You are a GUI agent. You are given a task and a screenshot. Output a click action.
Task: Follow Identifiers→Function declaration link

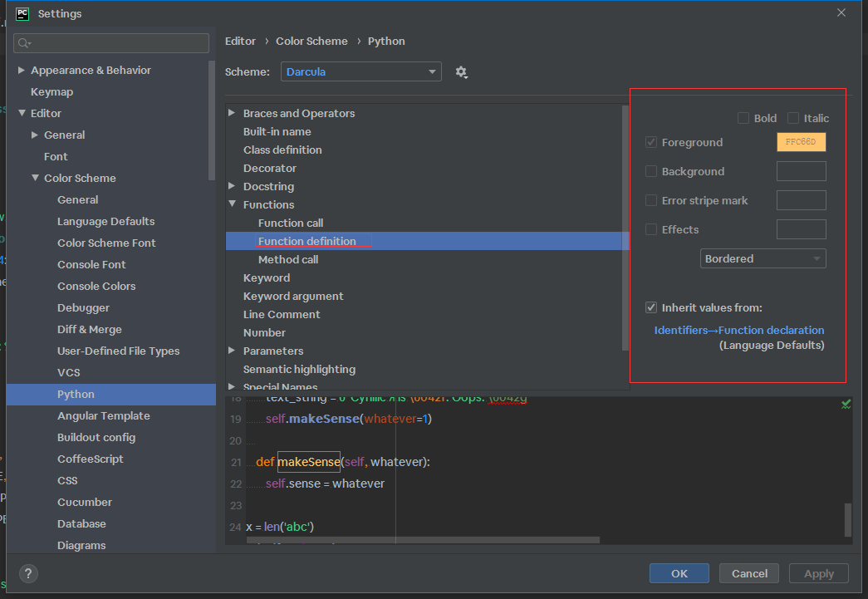point(739,330)
